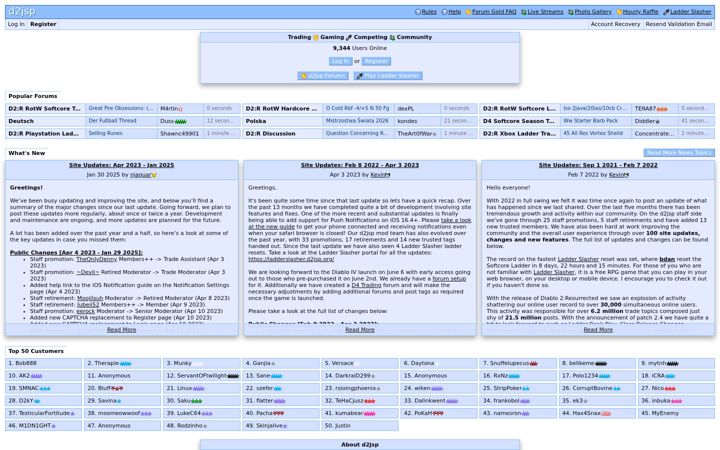This screenshot has width=720, height=450.
Task: Click the gold coin icon before Forum Gold FAQ
Action: point(468,12)
